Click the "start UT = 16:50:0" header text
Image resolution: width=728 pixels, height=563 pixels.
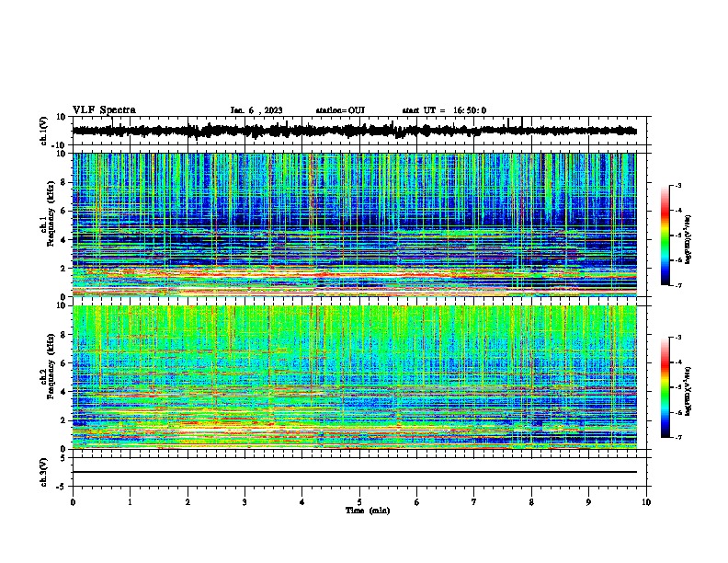coord(444,110)
